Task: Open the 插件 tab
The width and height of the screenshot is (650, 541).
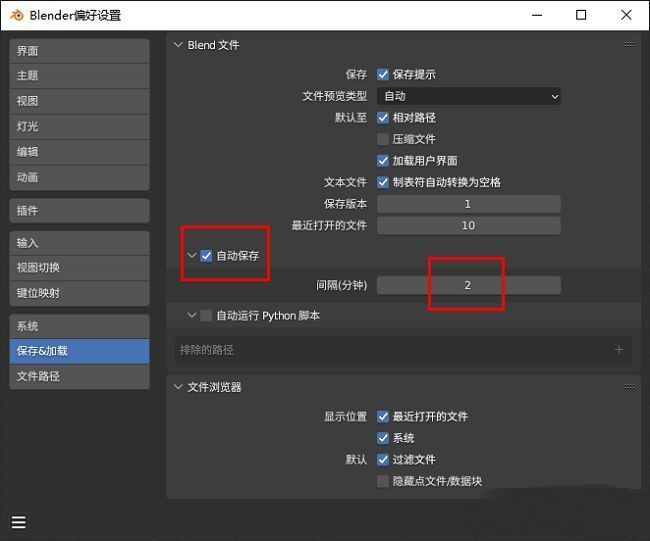Action: 79,211
